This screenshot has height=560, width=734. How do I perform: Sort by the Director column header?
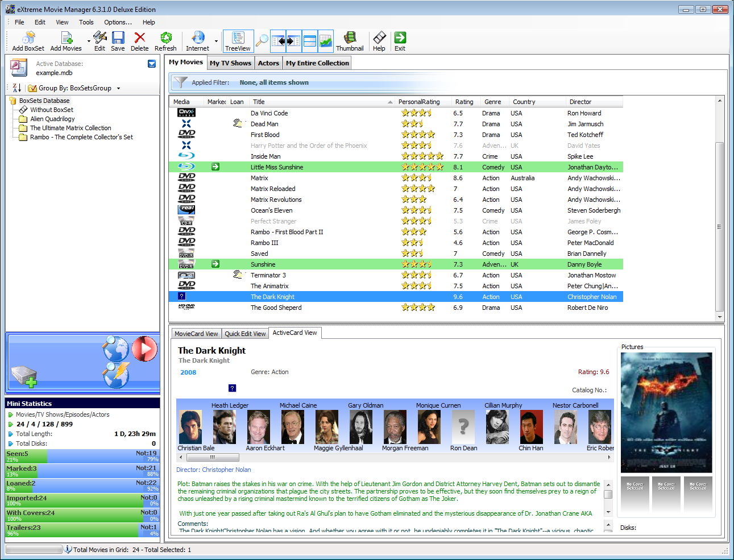click(x=594, y=102)
